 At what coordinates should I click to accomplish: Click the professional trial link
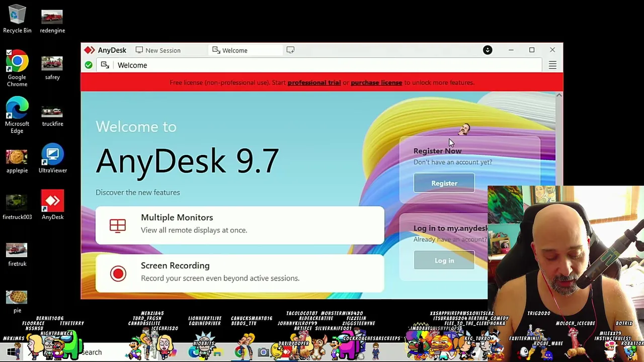tap(314, 82)
